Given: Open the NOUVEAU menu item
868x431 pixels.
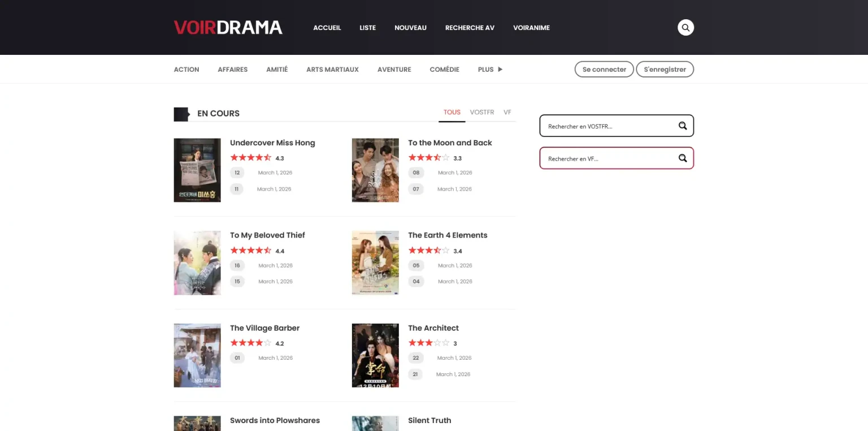Looking at the screenshot, I should point(410,28).
